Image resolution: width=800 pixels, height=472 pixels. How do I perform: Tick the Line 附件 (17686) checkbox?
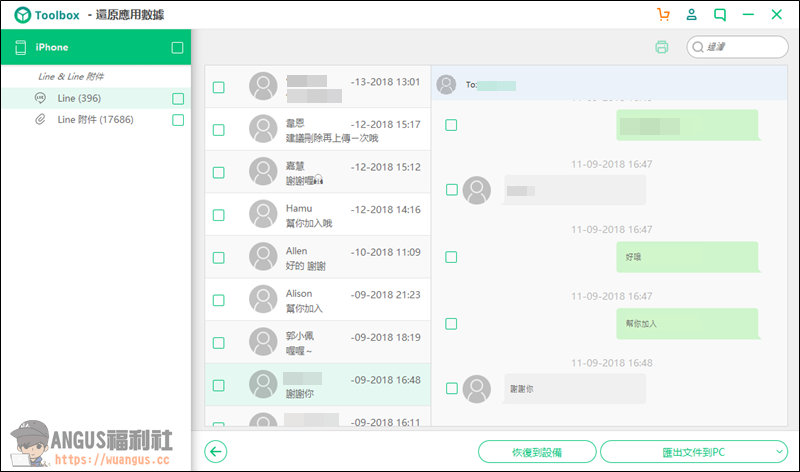click(x=178, y=120)
